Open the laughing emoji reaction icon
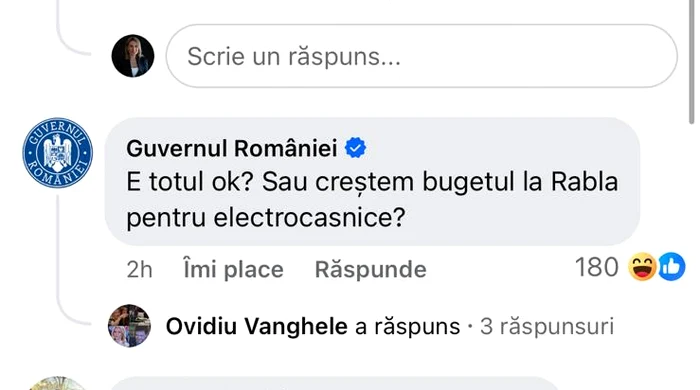Viewport: 700px width, 390px height. click(x=642, y=267)
